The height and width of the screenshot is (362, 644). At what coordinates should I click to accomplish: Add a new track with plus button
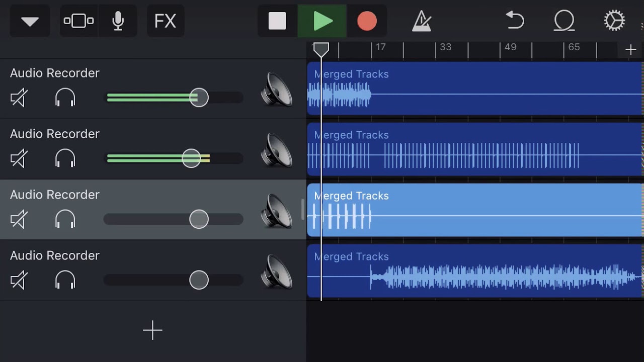click(152, 330)
